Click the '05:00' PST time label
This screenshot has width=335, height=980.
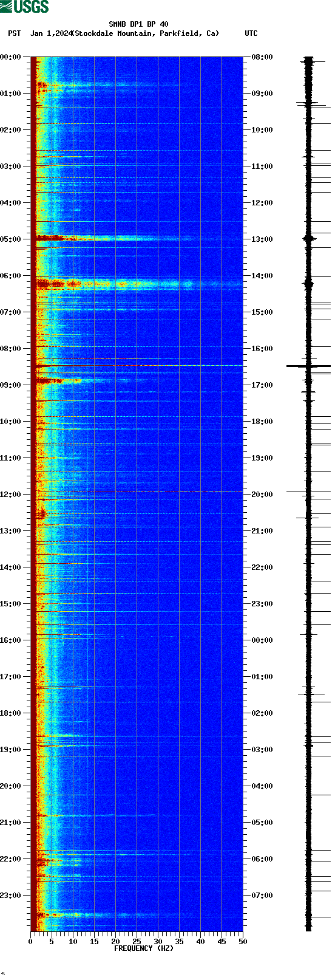(x=11, y=239)
